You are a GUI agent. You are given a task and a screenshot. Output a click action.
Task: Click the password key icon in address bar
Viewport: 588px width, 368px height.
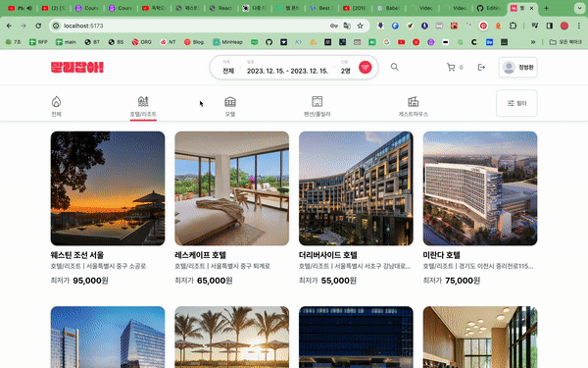click(334, 26)
